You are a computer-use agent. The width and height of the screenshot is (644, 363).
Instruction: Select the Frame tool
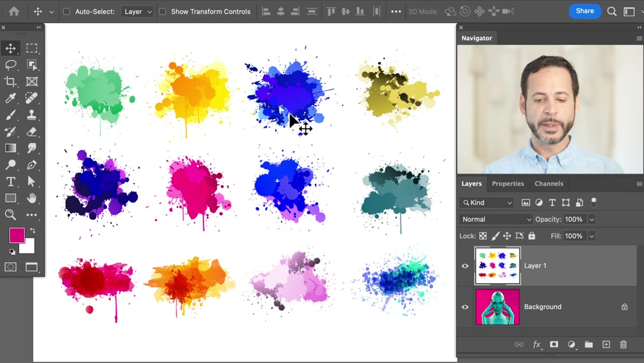[32, 82]
